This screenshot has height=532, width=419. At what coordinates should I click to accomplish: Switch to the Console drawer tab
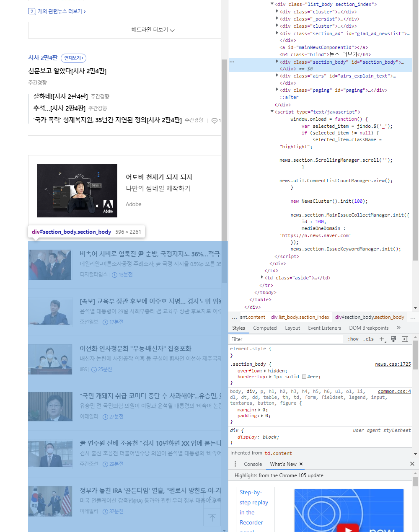253,464
